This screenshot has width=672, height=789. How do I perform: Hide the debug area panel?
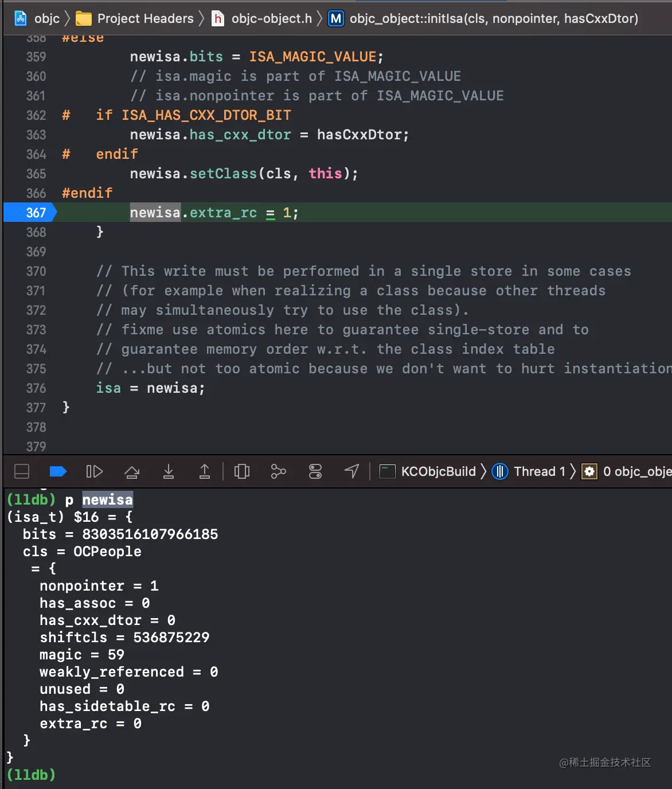click(22, 471)
